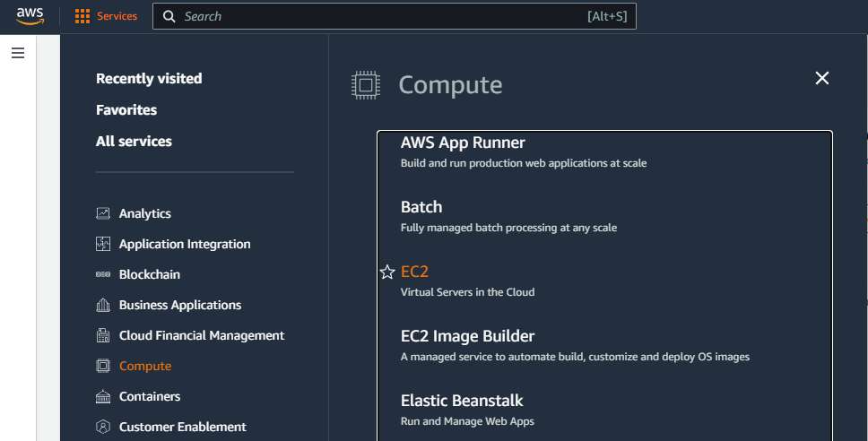Select the Batch service
This screenshot has height=441, width=868.
pos(421,207)
